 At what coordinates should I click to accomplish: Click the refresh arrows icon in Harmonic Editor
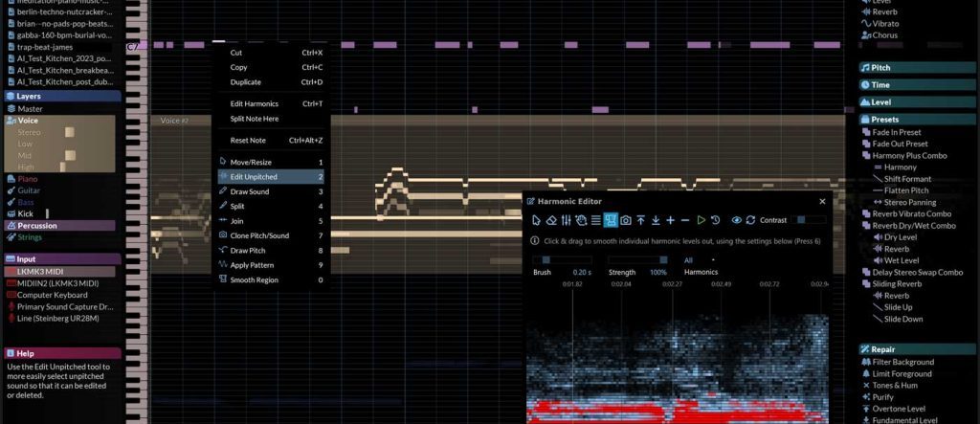pos(750,220)
